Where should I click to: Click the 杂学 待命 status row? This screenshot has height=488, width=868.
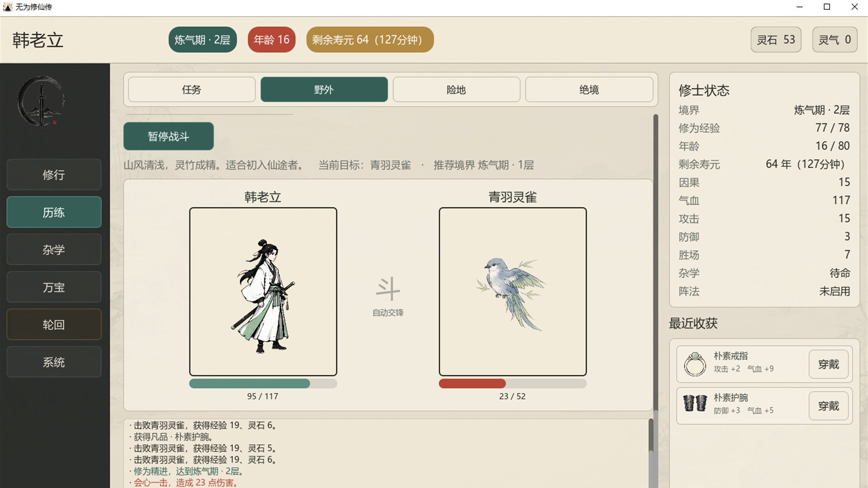point(764,273)
